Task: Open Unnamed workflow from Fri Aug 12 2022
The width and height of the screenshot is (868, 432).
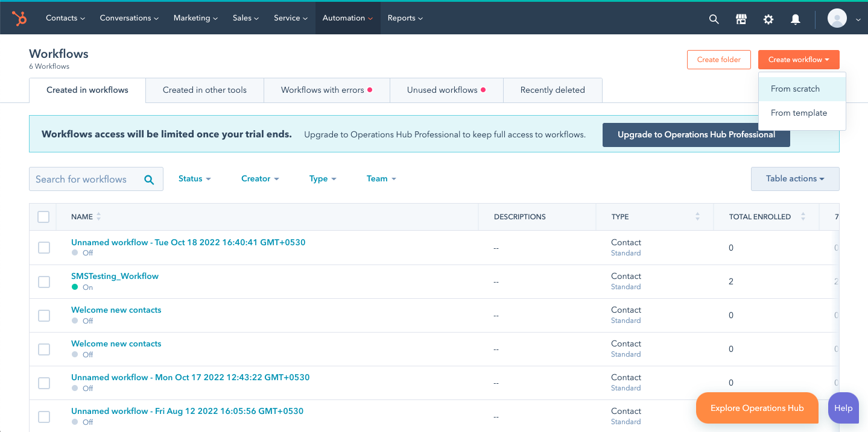Action: click(187, 411)
